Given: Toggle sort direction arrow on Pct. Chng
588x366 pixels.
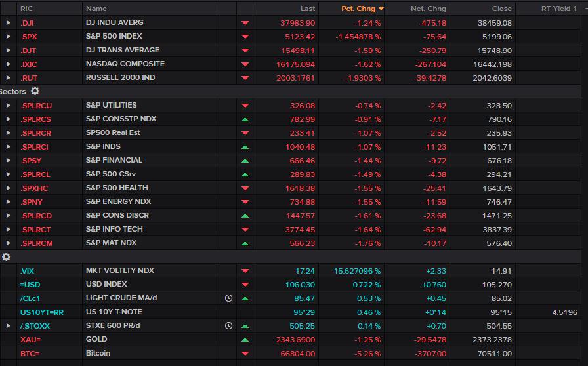Looking at the screenshot, I should 381,9.
